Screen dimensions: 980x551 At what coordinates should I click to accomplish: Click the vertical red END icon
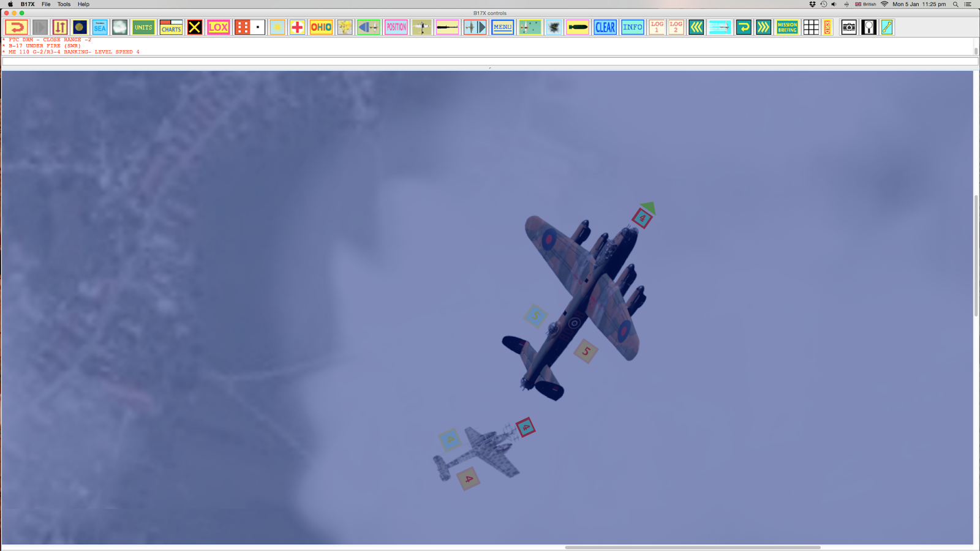(x=827, y=27)
